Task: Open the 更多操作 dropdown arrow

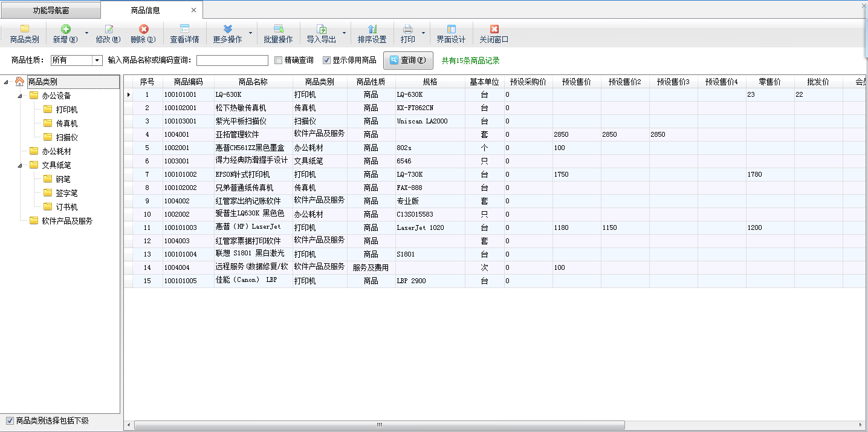Action: click(x=250, y=33)
